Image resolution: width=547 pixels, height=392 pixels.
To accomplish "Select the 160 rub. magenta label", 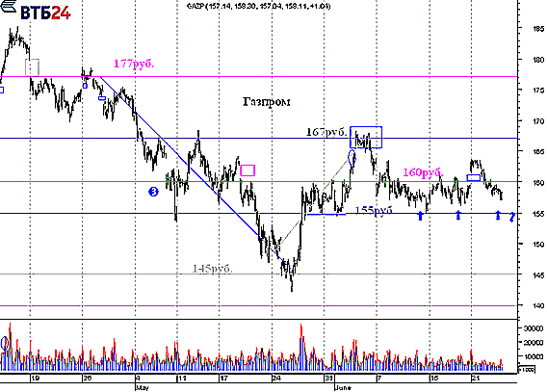I will (423, 172).
